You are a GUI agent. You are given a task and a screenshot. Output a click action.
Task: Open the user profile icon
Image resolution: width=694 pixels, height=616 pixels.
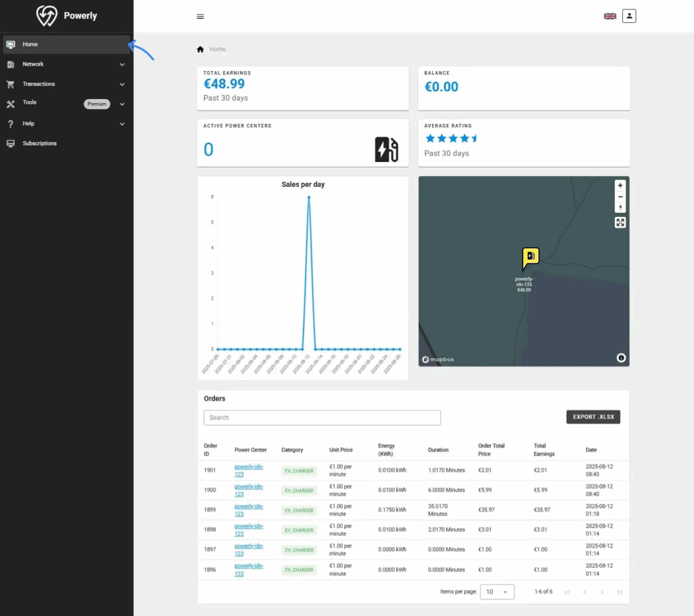click(629, 16)
